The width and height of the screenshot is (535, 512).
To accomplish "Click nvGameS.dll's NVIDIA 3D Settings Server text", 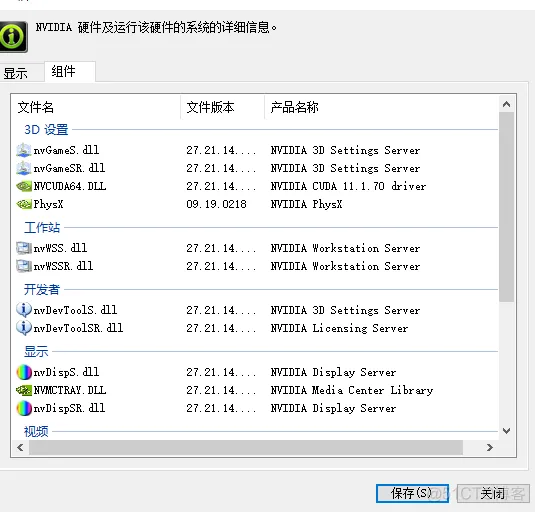I will tap(345, 150).
